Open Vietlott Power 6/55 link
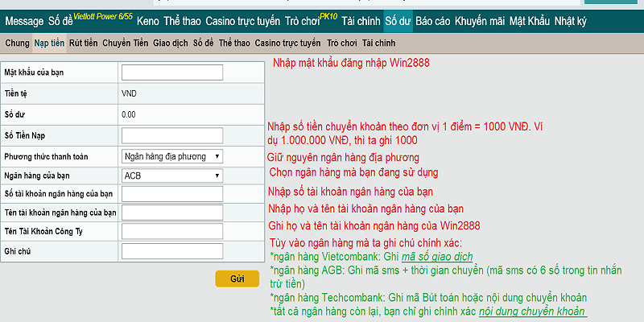The image size is (644, 322). [103, 17]
